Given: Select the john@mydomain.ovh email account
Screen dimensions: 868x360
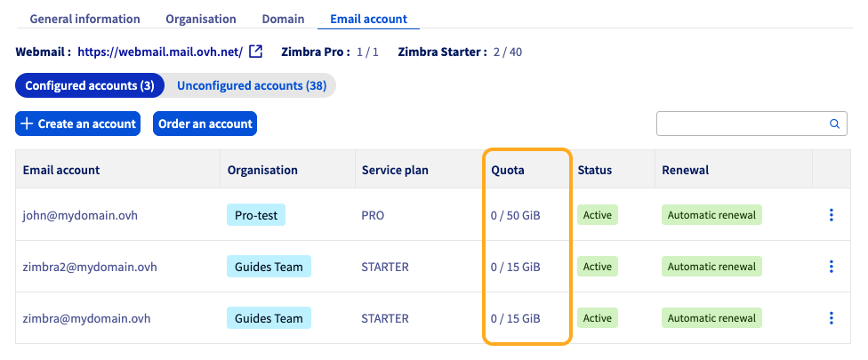Looking at the screenshot, I should tap(80, 215).
